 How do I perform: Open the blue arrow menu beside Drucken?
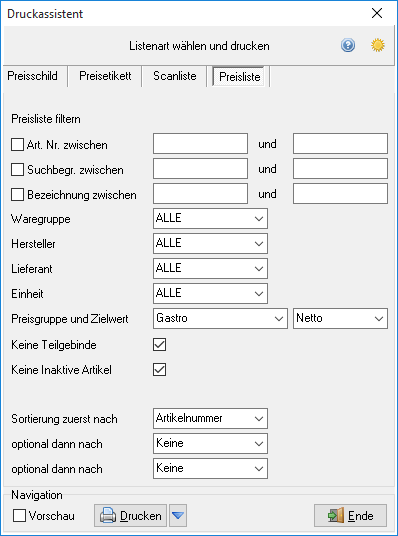pyautogui.click(x=178, y=515)
